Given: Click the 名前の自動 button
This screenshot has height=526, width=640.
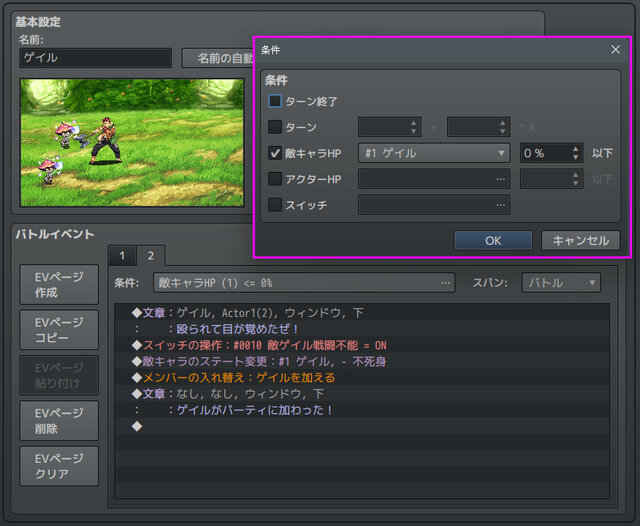Looking at the screenshot, I should (218, 58).
